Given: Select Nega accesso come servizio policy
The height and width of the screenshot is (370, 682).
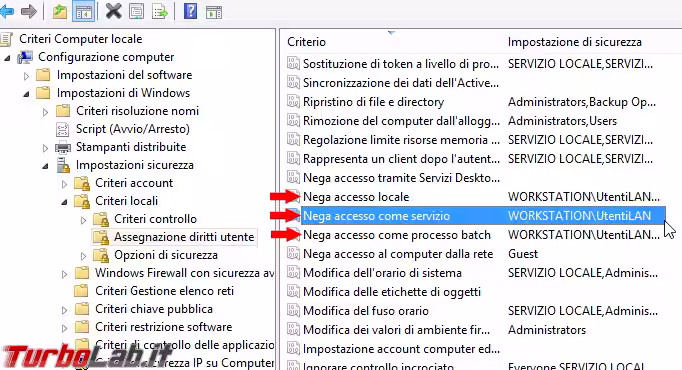Looking at the screenshot, I should [377, 216].
